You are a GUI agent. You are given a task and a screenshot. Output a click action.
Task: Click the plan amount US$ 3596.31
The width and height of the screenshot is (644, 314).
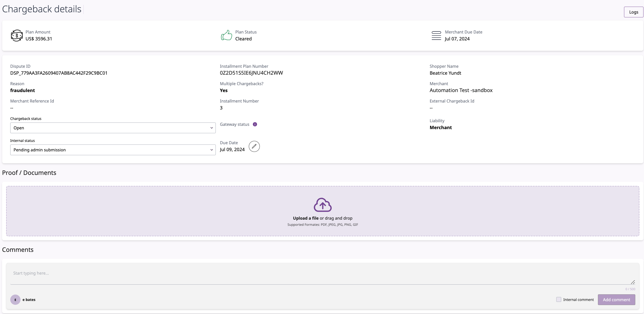[x=39, y=39]
